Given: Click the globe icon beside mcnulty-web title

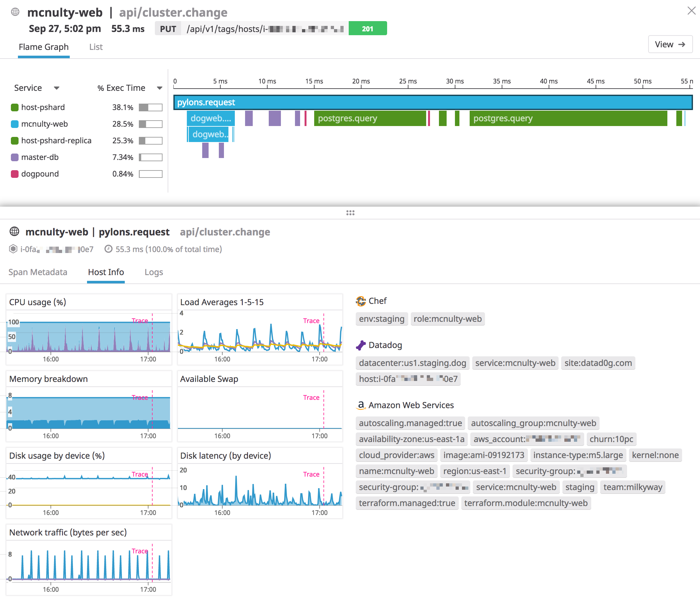Looking at the screenshot, I should coord(15,12).
